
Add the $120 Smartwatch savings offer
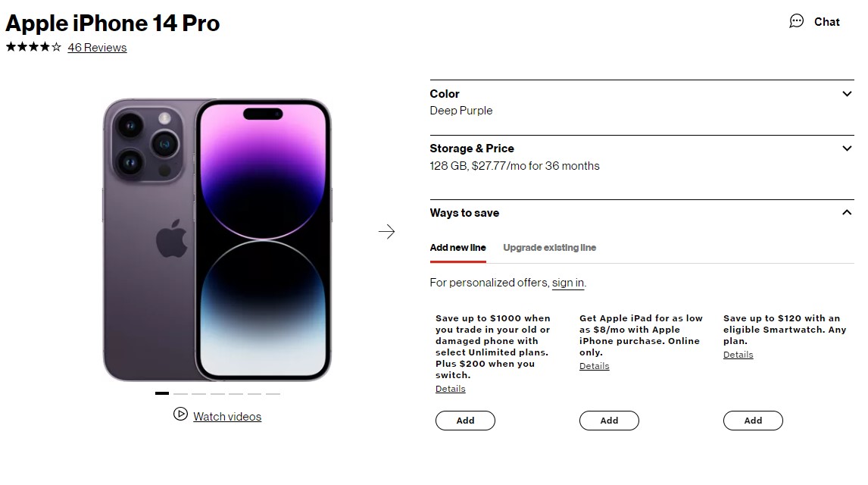click(x=753, y=421)
